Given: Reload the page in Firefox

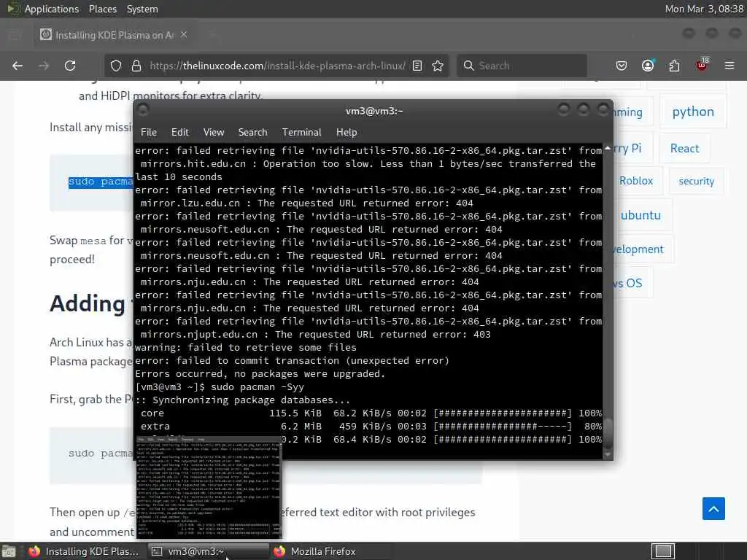Looking at the screenshot, I should click(x=70, y=66).
